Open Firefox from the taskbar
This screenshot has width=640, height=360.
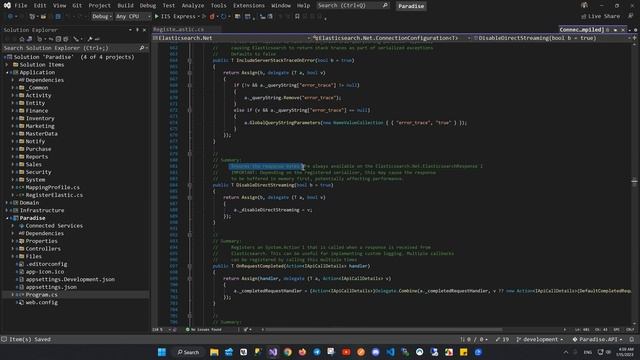point(302,352)
